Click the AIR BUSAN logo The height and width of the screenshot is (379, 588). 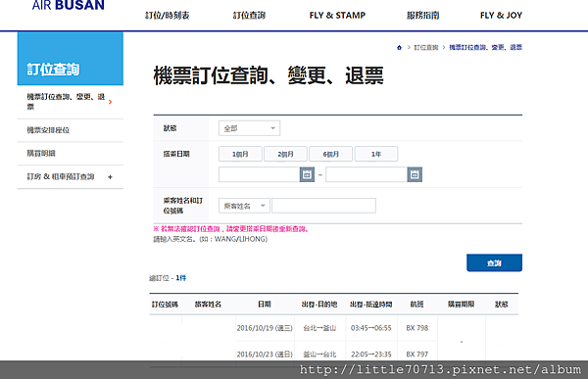[69, 5]
